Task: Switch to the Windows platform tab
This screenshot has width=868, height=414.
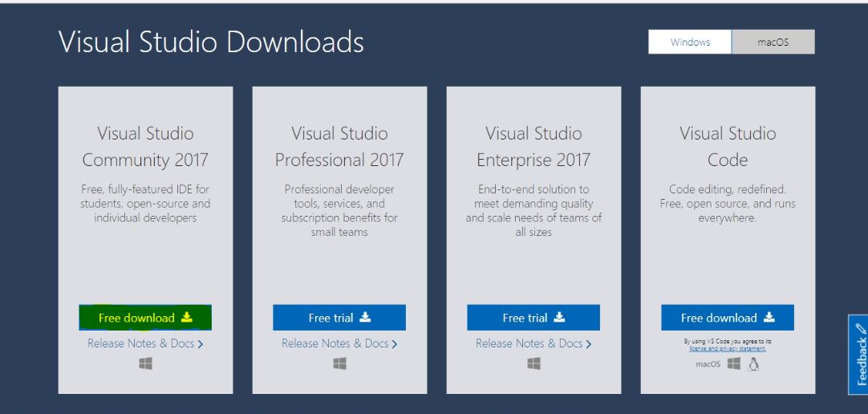Action: point(690,42)
